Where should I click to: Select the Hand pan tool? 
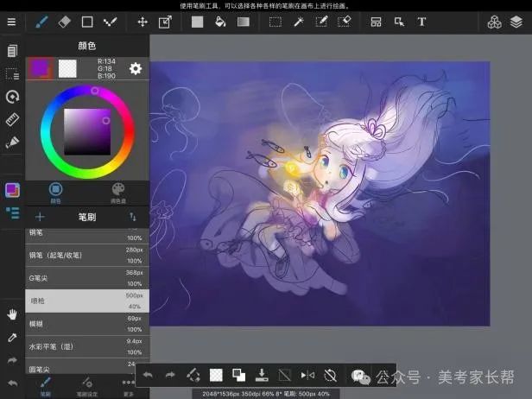click(12, 314)
